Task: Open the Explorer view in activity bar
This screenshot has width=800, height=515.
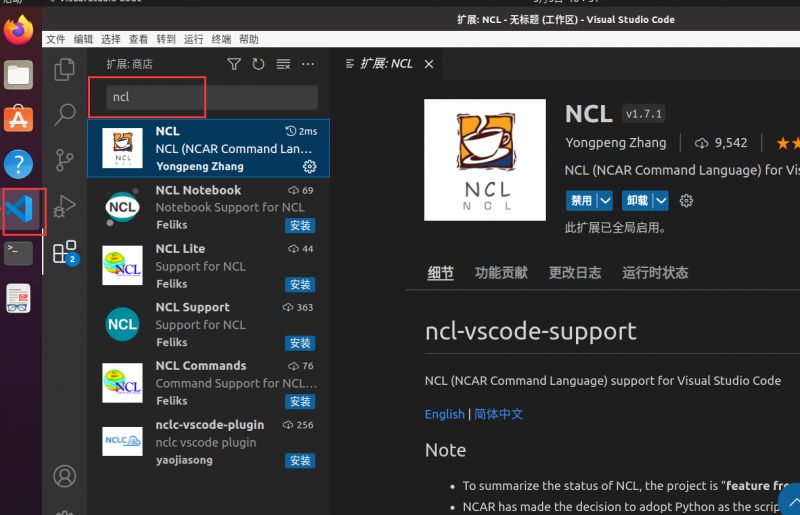Action: tap(65, 69)
